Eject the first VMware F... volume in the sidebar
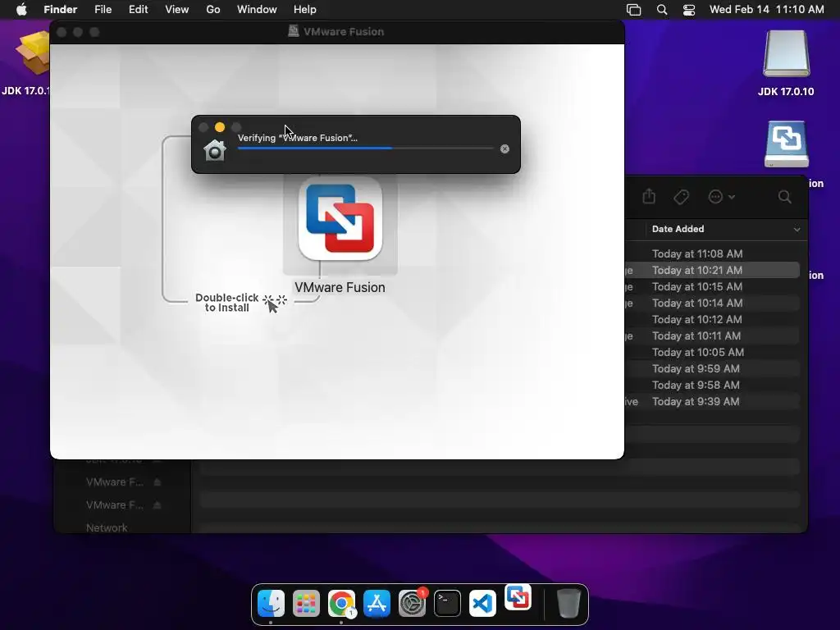 tap(157, 482)
